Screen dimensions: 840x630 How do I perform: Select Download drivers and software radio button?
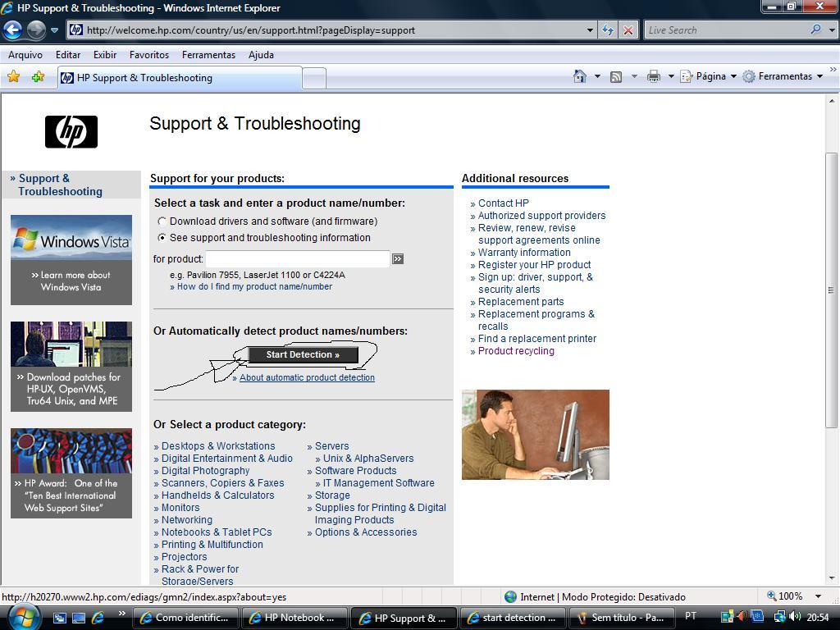click(162, 221)
